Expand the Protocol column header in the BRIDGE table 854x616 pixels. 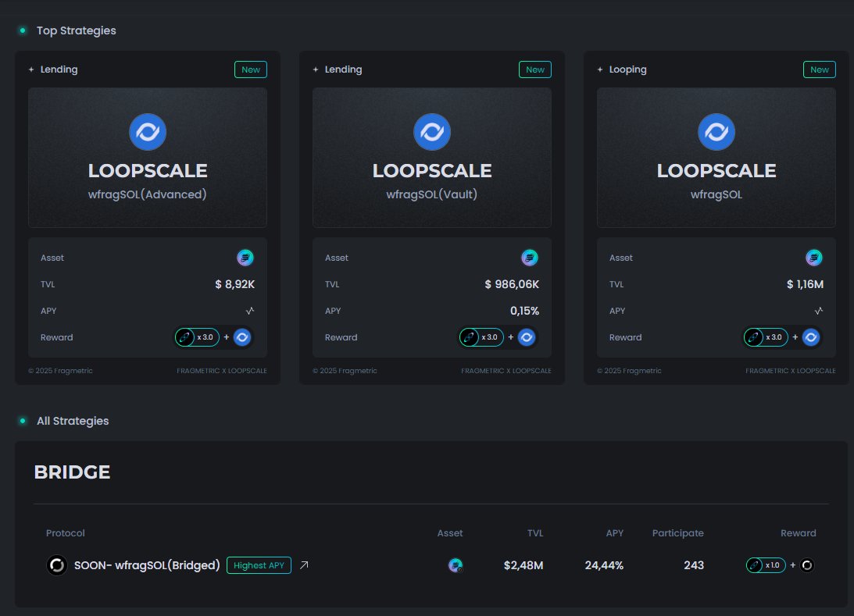(x=65, y=532)
